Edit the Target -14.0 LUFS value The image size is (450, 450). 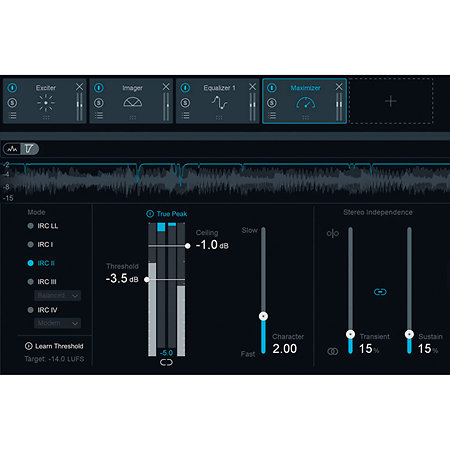tap(54, 359)
